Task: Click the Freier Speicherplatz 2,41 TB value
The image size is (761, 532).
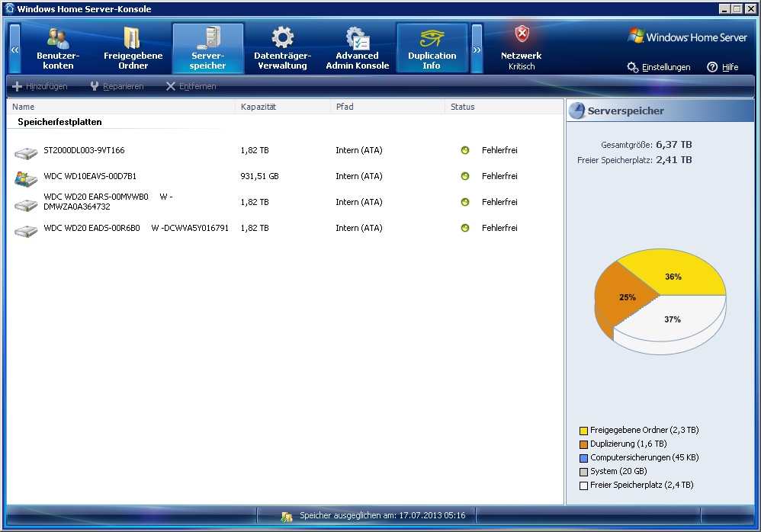Action: tap(673, 159)
